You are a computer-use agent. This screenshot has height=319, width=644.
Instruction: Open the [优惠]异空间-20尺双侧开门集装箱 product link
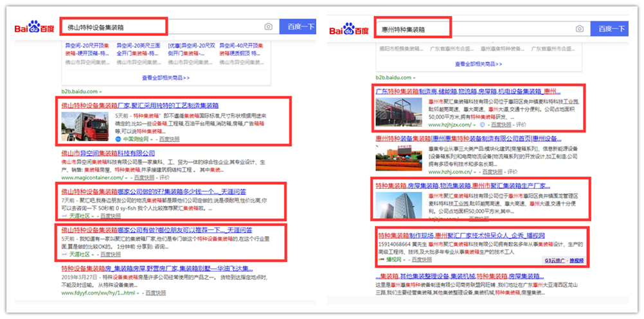tap(190, 49)
